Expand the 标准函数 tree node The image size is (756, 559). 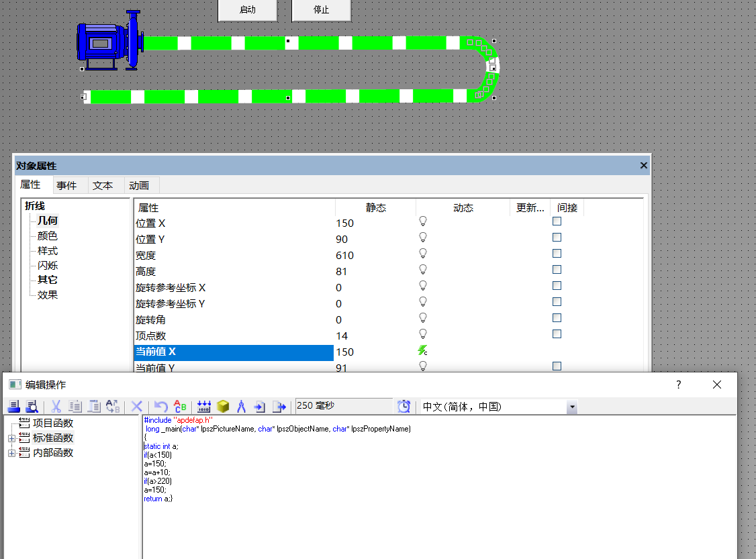(x=11, y=438)
